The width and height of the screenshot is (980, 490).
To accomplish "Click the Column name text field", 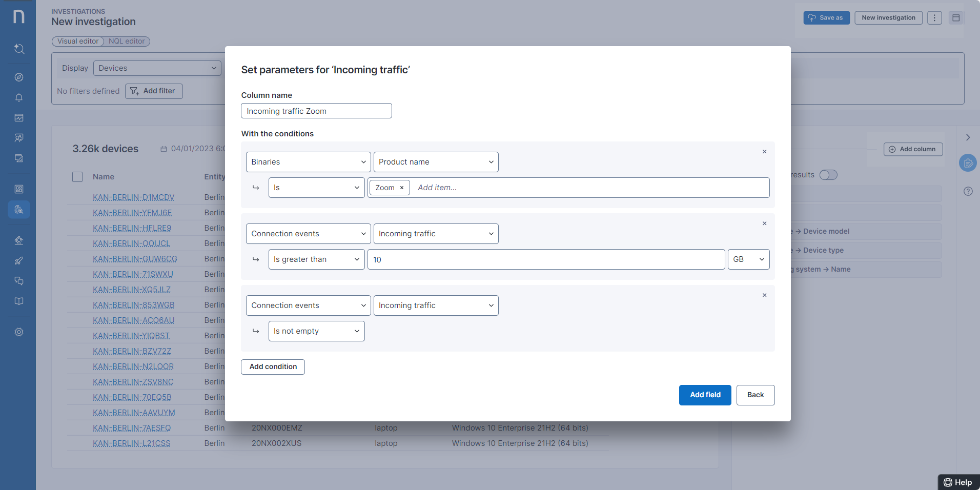I will click(x=316, y=111).
